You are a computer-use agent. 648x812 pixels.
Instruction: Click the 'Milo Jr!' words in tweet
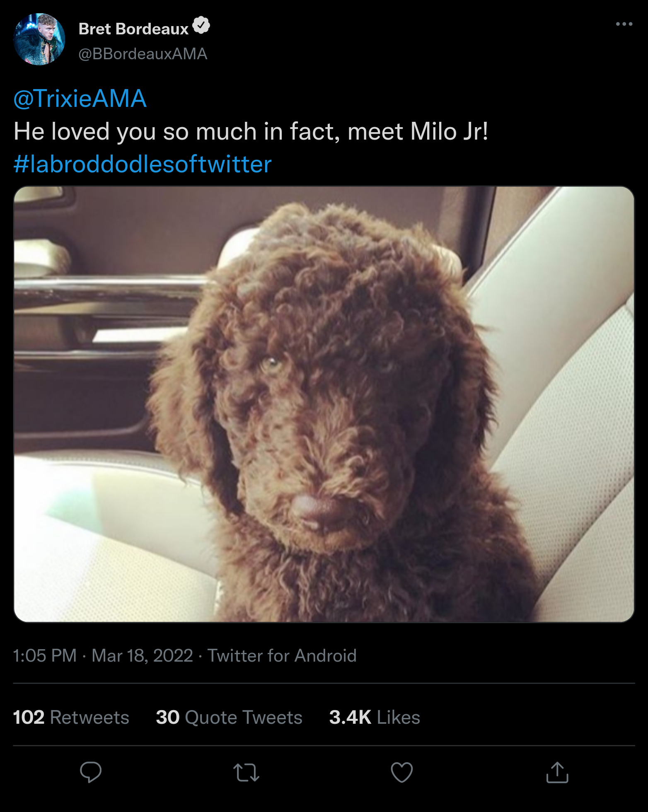[x=449, y=131]
